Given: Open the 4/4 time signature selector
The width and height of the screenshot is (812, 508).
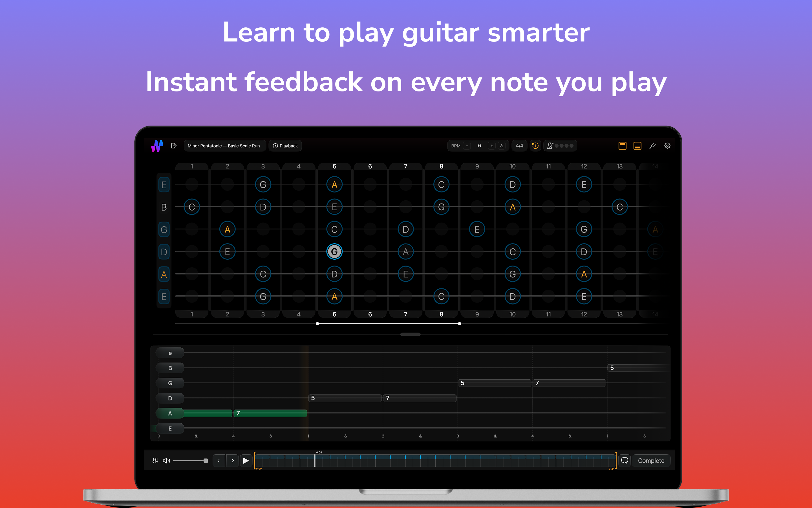Looking at the screenshot, I should [x=519, y=146].
